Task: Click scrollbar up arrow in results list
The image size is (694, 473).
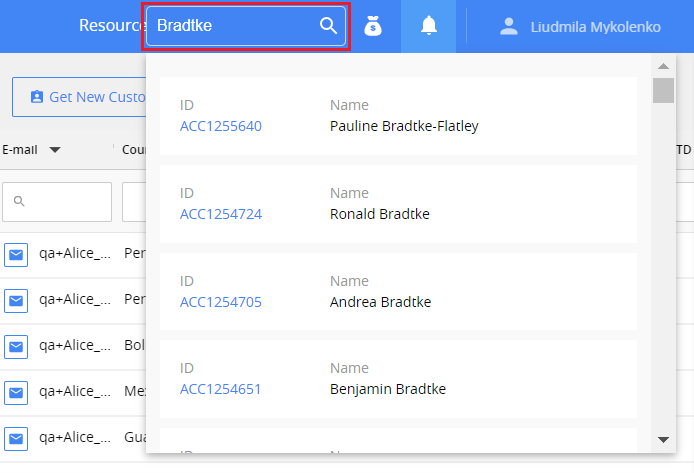Action: click(663, 66)
